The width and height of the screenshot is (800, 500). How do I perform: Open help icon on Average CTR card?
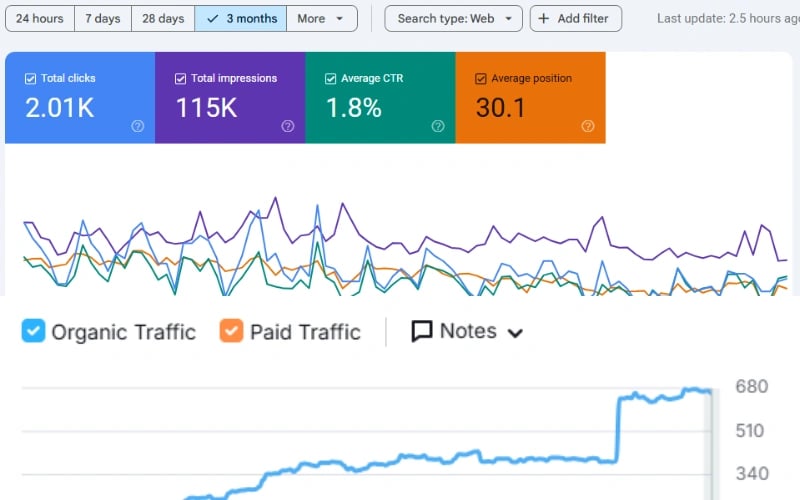pyautogui.click(x=438, y=126)
